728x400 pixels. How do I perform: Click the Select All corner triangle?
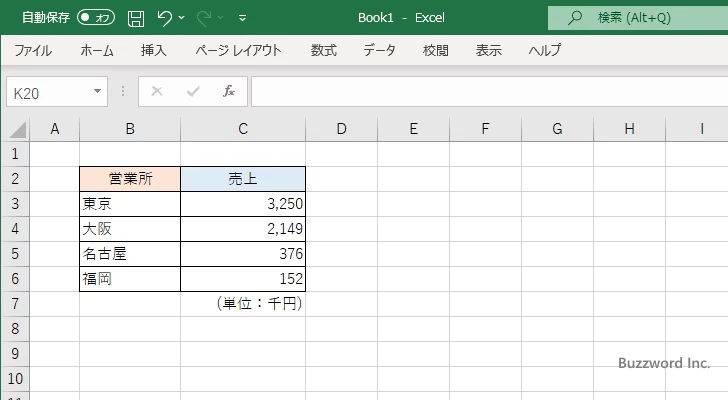coord(18,130)
